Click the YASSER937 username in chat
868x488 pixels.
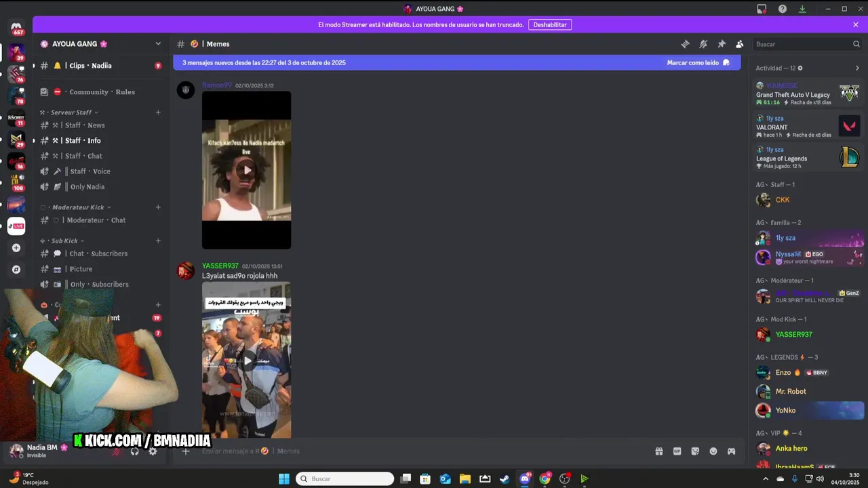[220, 266]
